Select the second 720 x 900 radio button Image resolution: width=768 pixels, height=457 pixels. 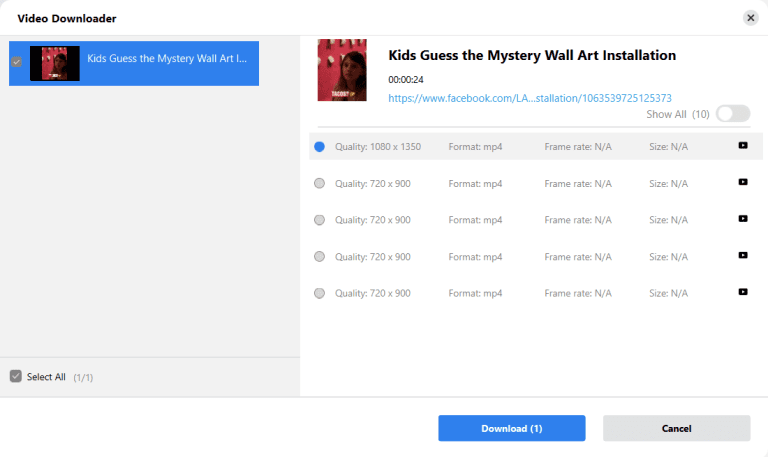(x=319, y=183)
